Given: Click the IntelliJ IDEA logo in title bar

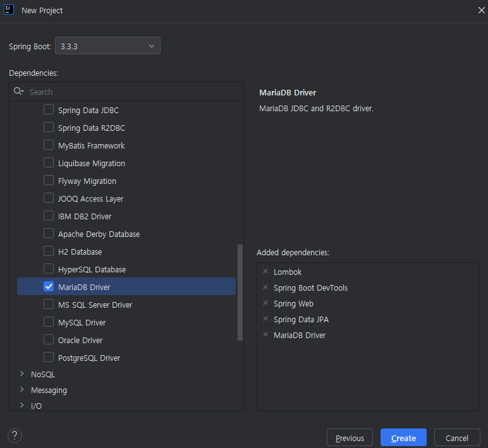Looking at the screenshot, I should [9, 10].
